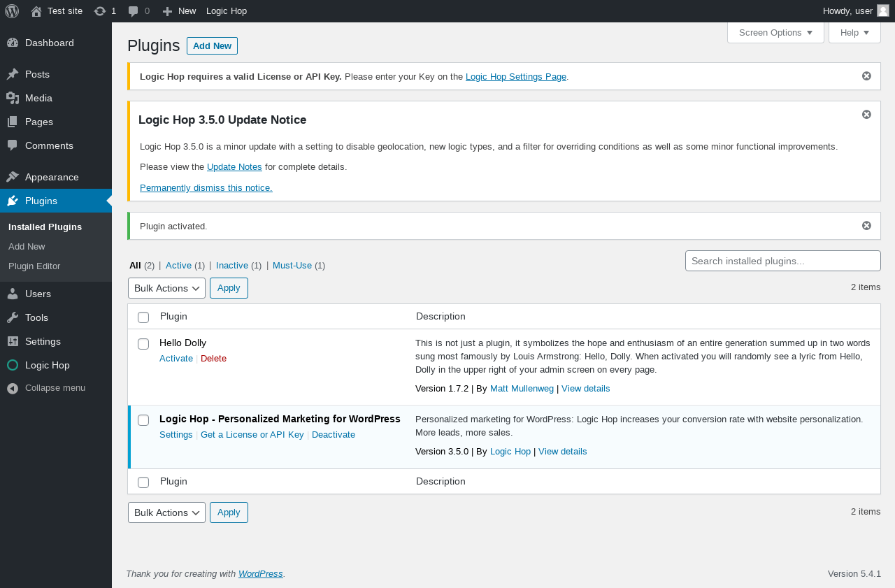
Task: Click Permanently dismiss this notice link
Action: 206,188
